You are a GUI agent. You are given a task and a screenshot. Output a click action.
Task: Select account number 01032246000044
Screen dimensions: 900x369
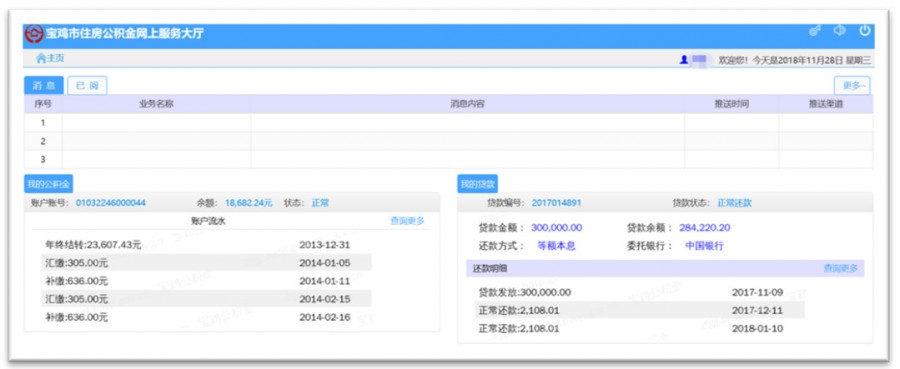coord(111,203)
